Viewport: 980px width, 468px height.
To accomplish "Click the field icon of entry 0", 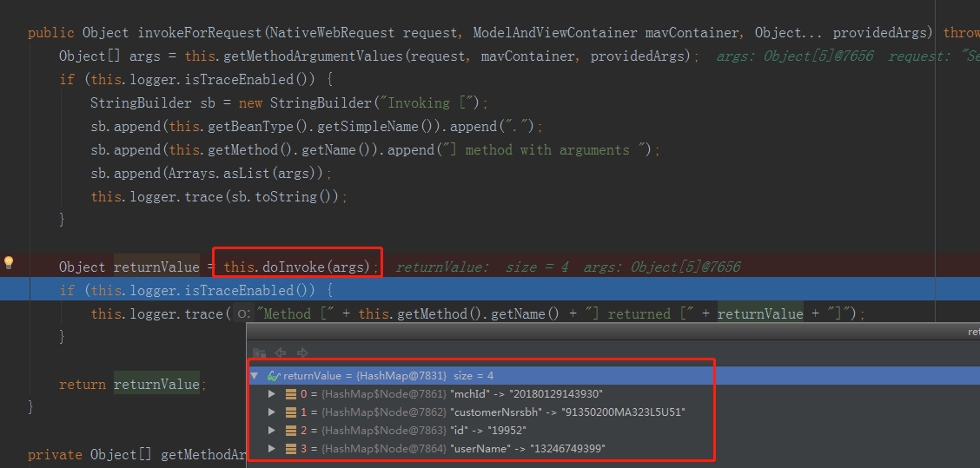I will [291, 394].
